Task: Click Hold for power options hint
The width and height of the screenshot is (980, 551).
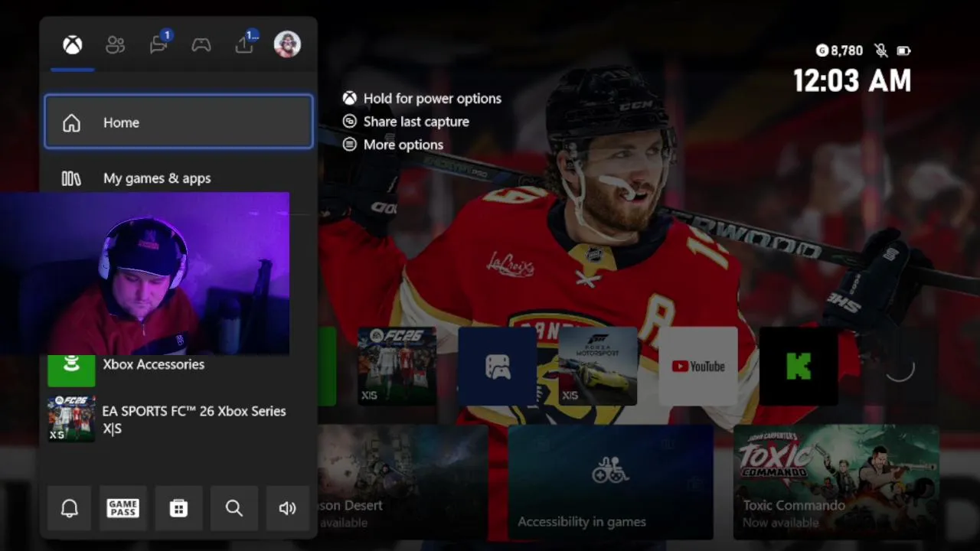Action: click(x=433, y=99)
